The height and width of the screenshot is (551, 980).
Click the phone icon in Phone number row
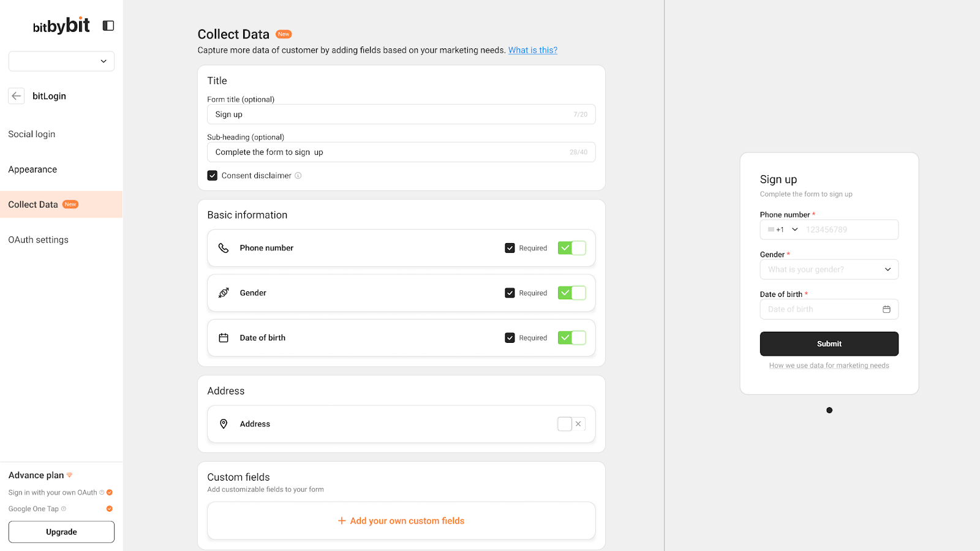tap(224, 248)
